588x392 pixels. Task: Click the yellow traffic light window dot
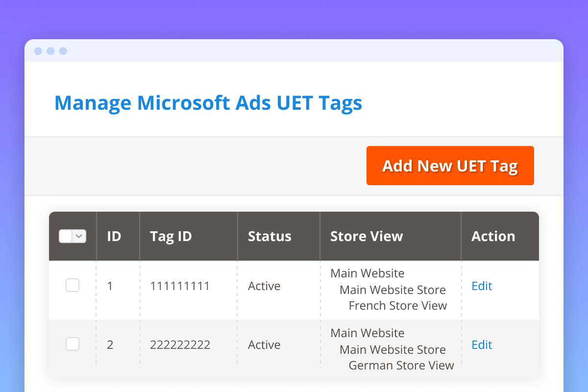coord(50,50)
